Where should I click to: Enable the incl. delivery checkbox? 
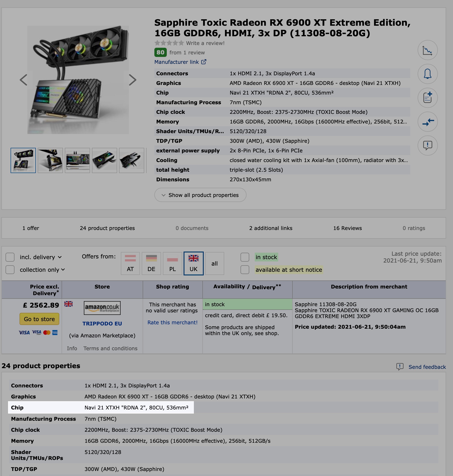tap(10, 257)
